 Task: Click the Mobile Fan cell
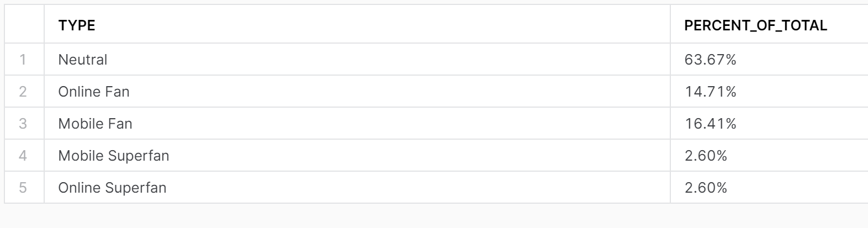tap(95, 124)
